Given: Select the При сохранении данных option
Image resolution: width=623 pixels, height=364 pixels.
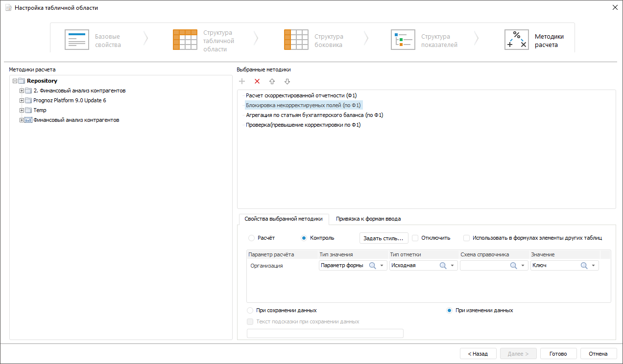Looking at the screenshot, I should pyautogui.click(x=250, y=310).
